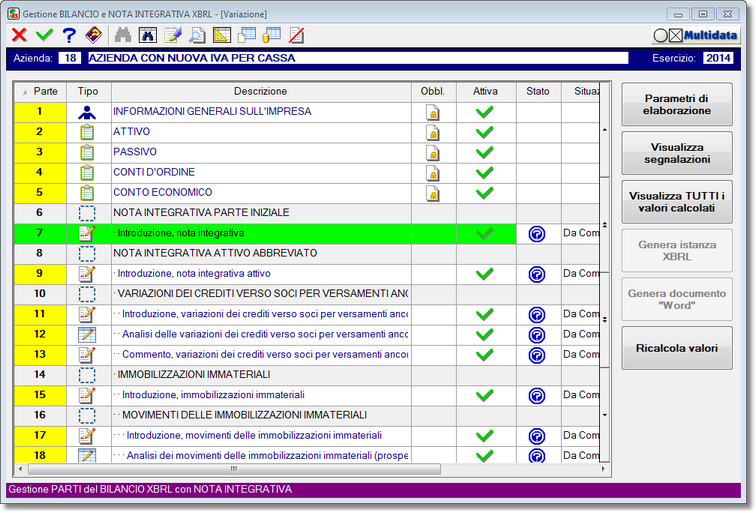
Task: Click Ricalcola valori button
Action: (676, 348)
